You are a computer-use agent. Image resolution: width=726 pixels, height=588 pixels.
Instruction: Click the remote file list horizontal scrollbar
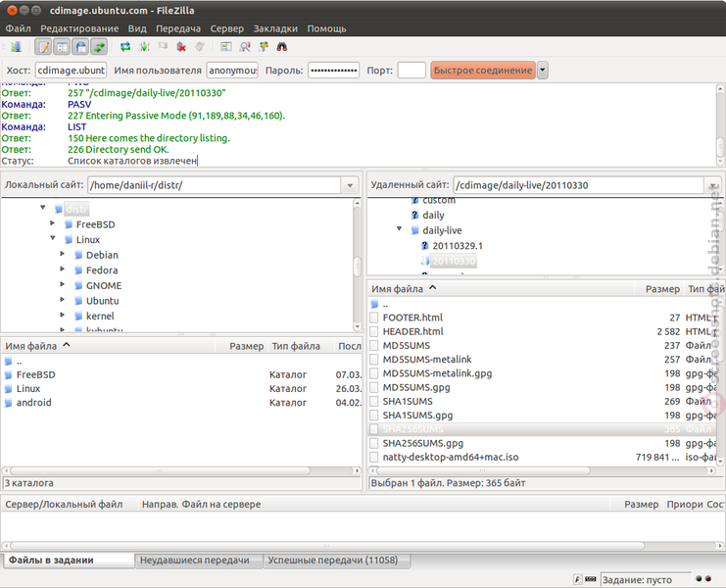click(483, 470)
